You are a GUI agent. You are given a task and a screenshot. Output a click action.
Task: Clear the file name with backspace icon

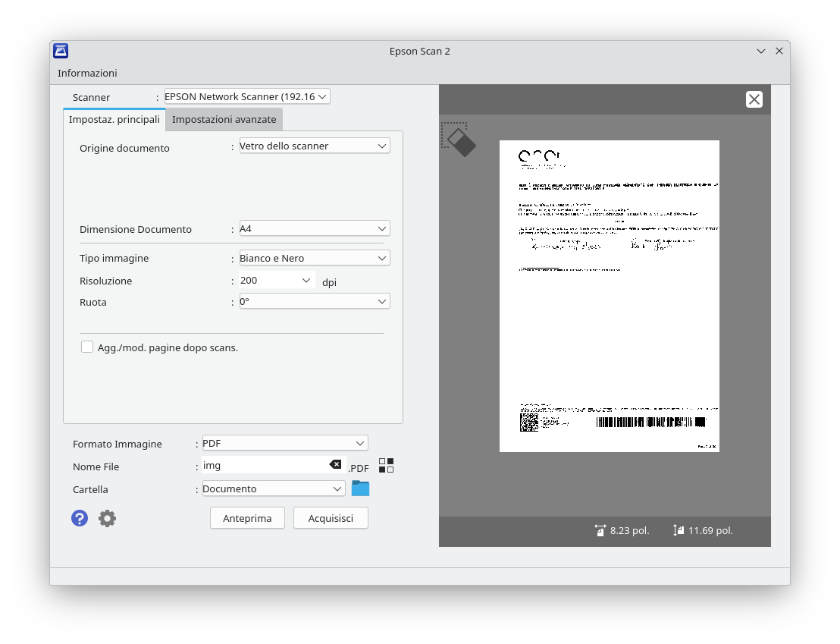click(x=335, y=464)
